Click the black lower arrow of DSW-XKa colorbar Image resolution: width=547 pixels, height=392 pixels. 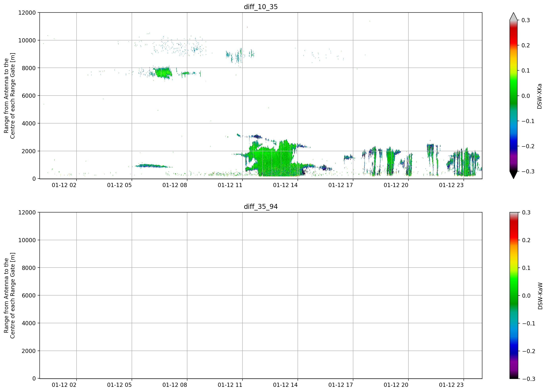pyautogui.click(x=513, y=175)
